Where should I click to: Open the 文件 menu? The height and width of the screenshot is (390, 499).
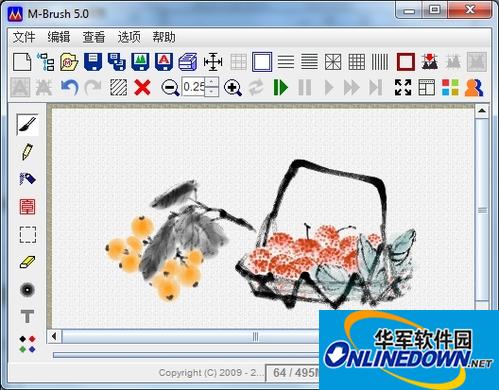coord(24,37)
